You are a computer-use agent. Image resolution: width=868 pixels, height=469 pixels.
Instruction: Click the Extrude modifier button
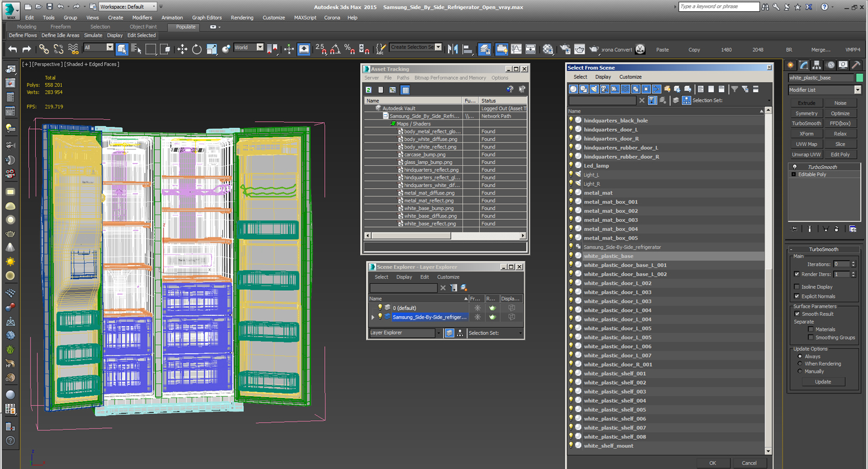[x=806, y=103]
